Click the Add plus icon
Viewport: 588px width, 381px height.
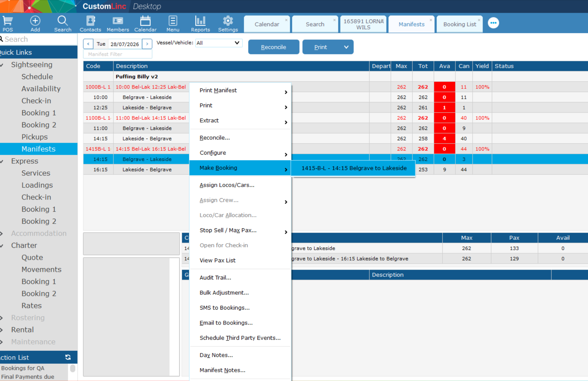pos(35,23)
